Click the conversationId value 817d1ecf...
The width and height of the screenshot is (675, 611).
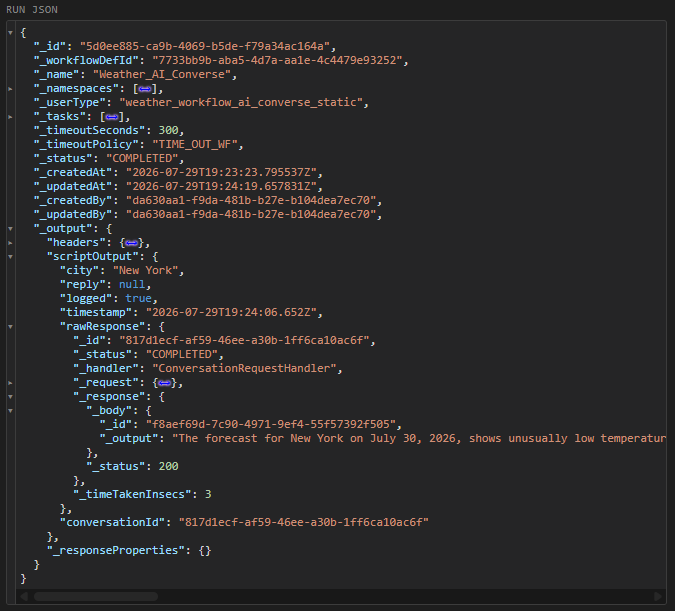click(x=304, y=522)
